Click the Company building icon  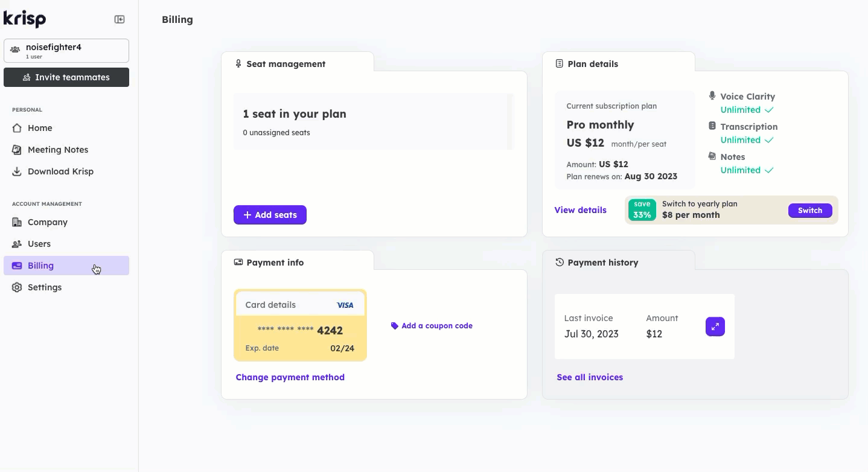17,222
